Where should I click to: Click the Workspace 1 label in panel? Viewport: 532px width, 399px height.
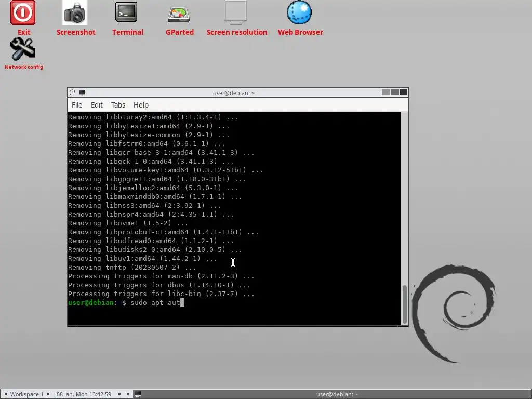(x=27, y=394)
